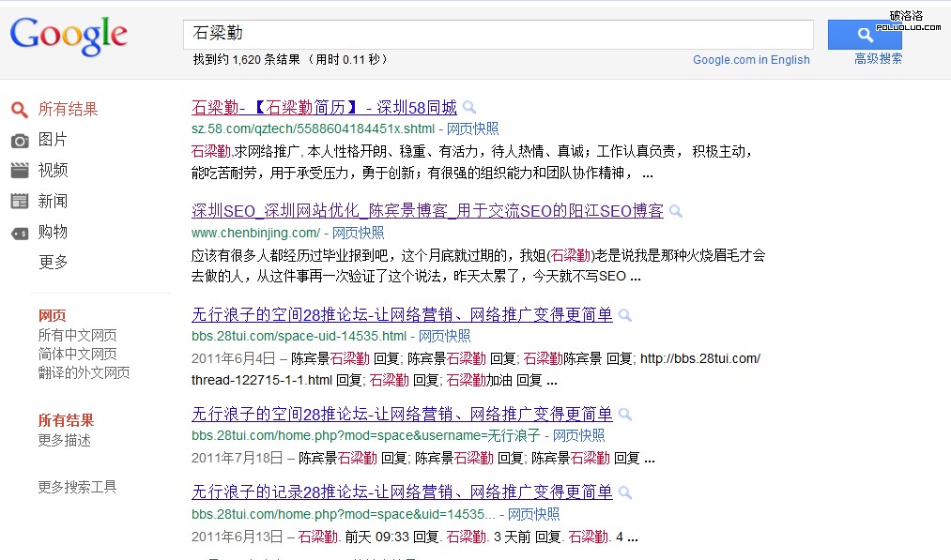Filter by 翻译的外文网页

[84, 372]
